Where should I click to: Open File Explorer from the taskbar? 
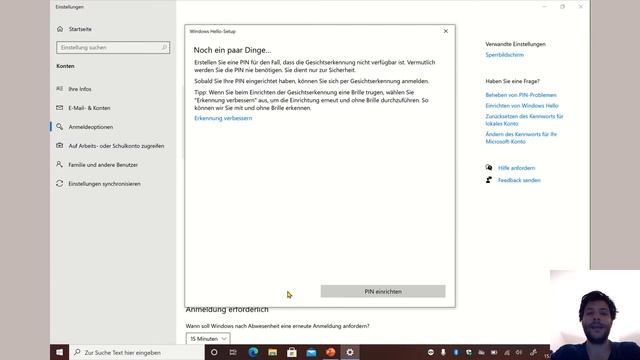[272, 352]
